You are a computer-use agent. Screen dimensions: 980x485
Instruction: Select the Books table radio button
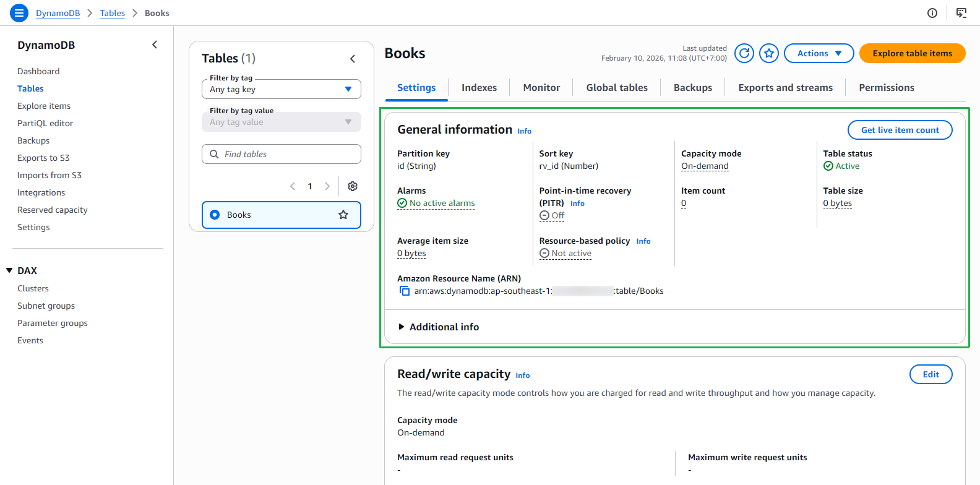point(215,215)
